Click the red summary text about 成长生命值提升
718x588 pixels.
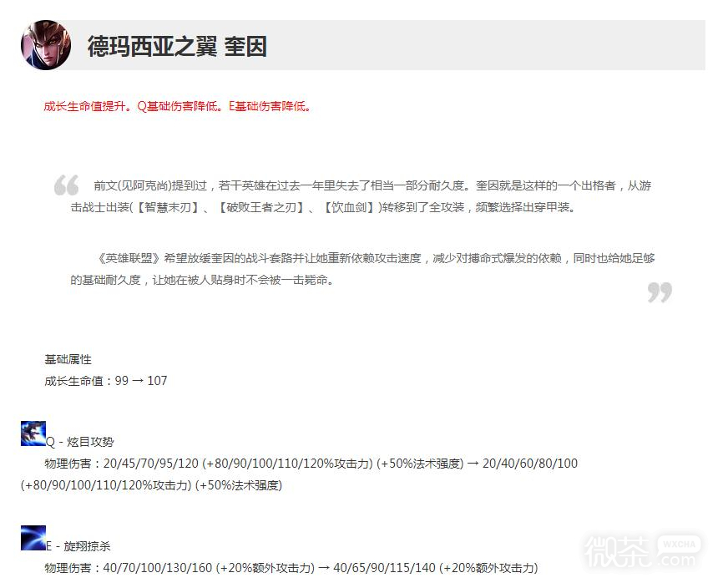click(178, 106)
